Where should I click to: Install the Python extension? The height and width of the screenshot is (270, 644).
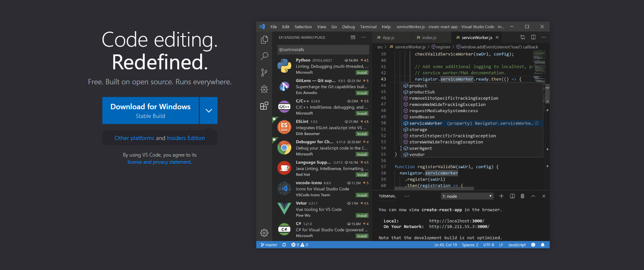362,72
